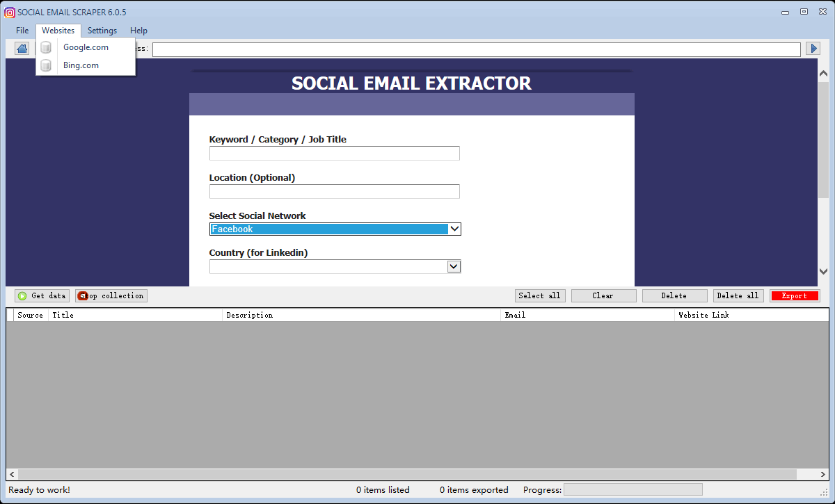Click the Progress bar in the status bar

click(x=633, y=490)
